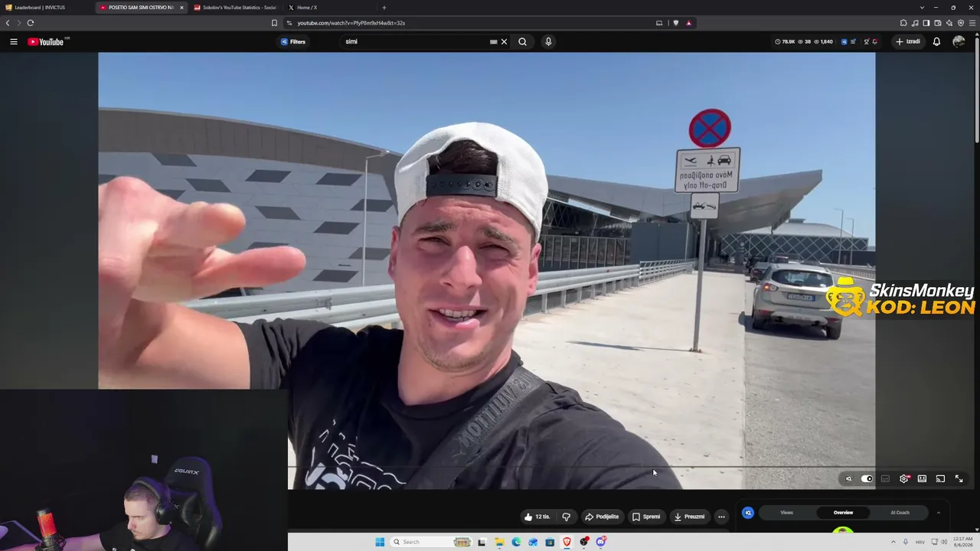Switch player to theater mode
The image size is (980, 551).
click(x=923, y=479)
